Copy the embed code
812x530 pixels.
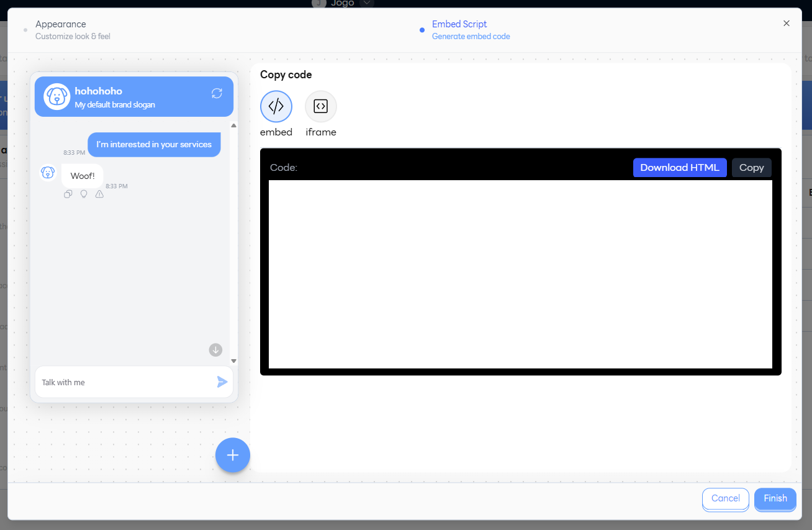[751, 168]
